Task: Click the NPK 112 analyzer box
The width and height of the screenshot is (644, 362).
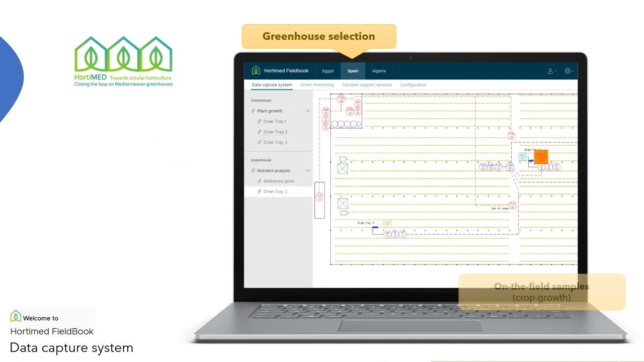Action: coord(522,157)
